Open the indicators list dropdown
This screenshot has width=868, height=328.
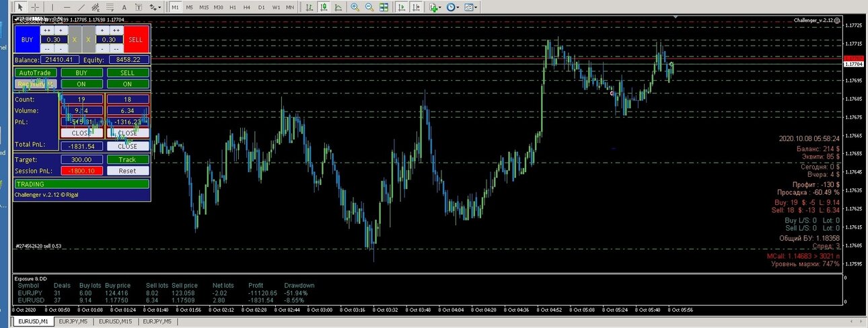[435, 7]
